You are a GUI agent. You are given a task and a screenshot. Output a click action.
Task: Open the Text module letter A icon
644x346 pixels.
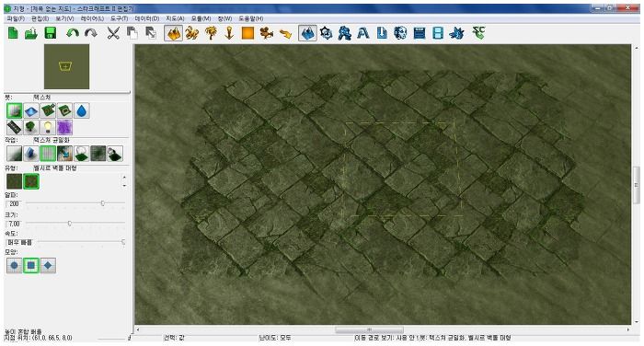pyautogui.click(x=363, y=33)
